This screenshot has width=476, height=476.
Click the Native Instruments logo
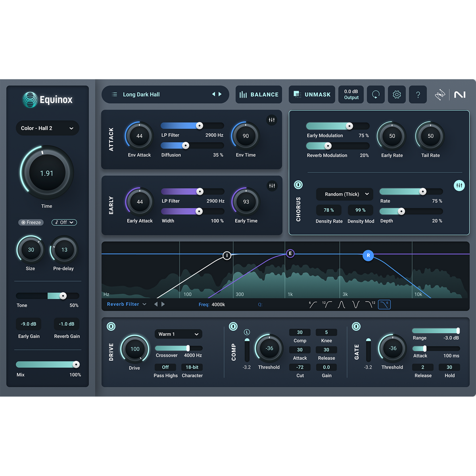pyautogui.click(x=460, y=94)
